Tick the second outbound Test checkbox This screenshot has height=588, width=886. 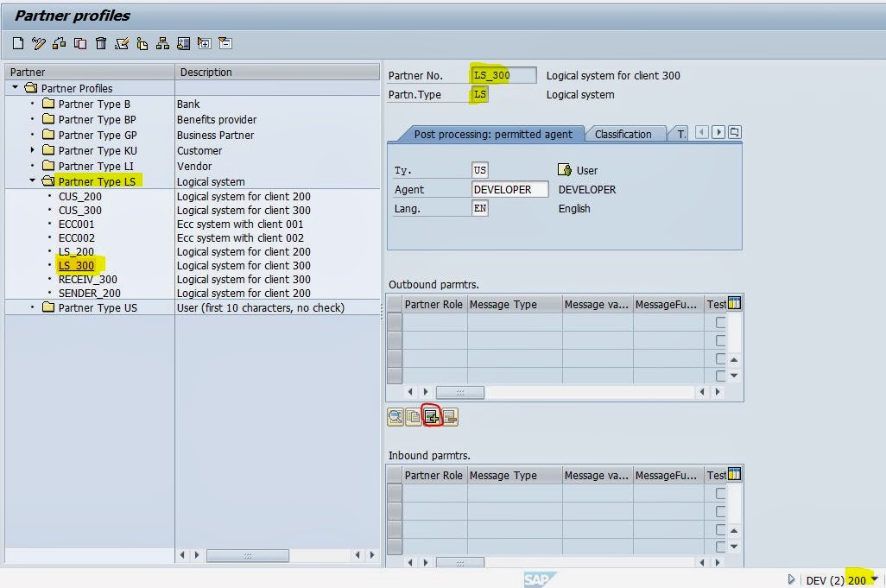tap(720, 340)
